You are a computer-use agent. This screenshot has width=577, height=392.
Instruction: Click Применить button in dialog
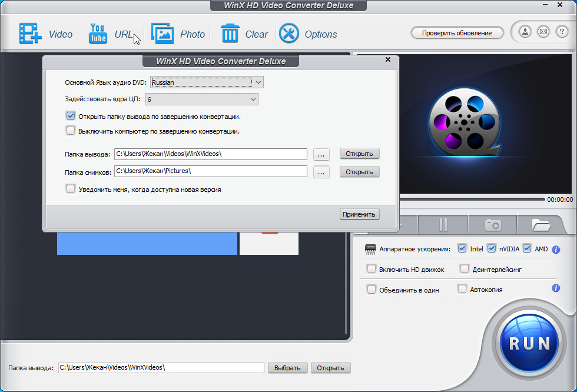coord(359,214)
